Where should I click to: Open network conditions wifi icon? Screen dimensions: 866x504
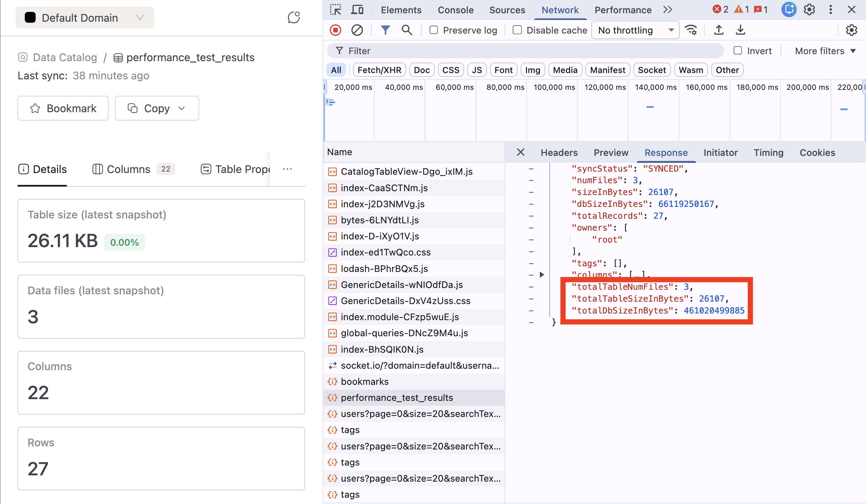[x=691, y=30]
